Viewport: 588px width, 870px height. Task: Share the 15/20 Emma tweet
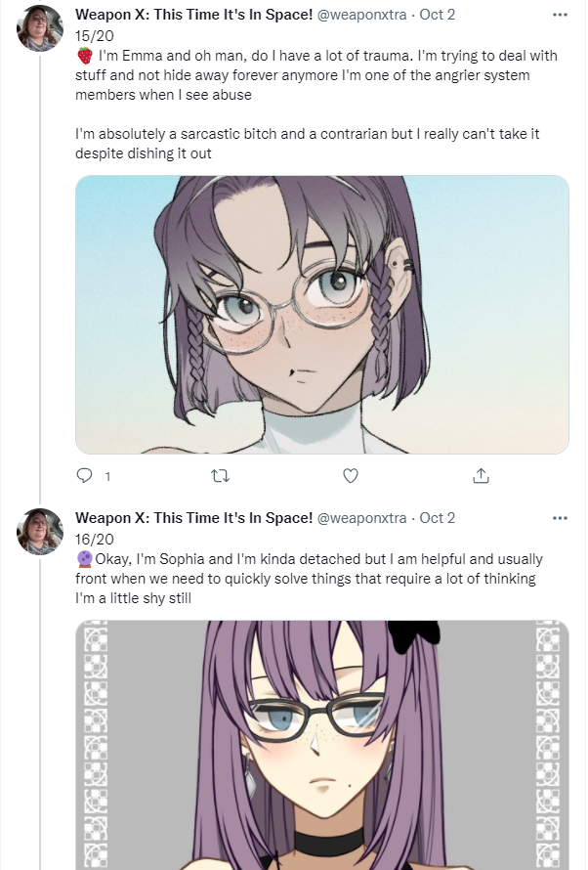click(481, 475)
